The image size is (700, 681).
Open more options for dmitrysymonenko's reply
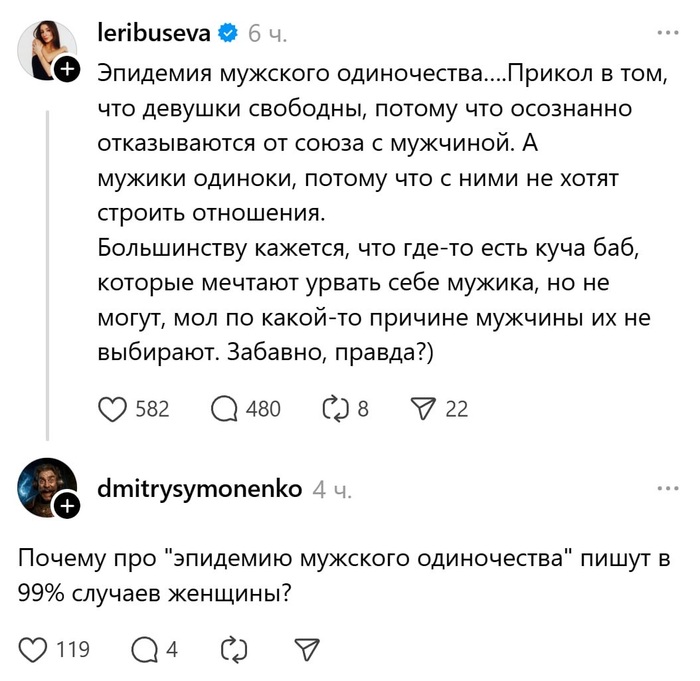(x=667, y=489)
